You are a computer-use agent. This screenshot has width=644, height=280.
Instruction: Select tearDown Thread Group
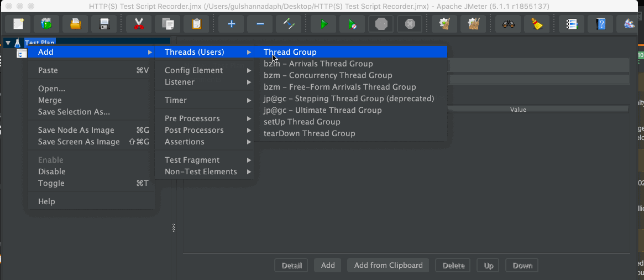tap(351, 133)
